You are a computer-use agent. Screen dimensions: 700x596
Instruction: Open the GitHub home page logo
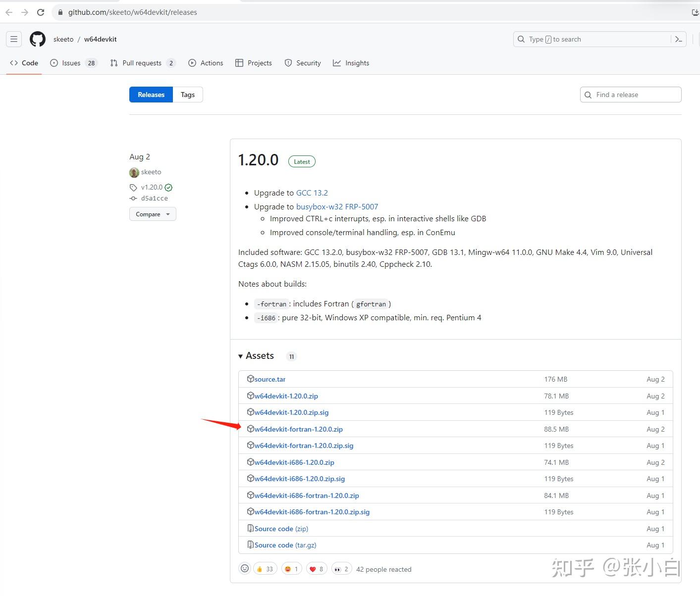pos(38,39)
